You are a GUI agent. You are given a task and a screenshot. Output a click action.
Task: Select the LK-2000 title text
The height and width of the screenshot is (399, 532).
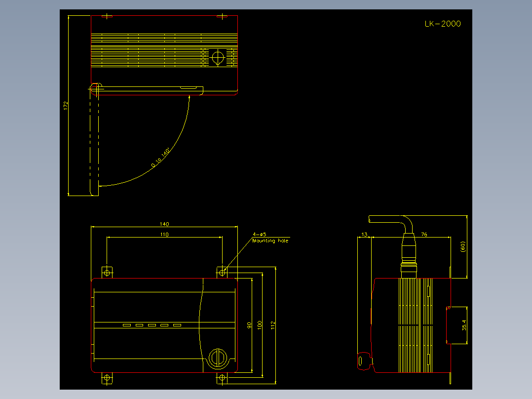click(443, 23)
